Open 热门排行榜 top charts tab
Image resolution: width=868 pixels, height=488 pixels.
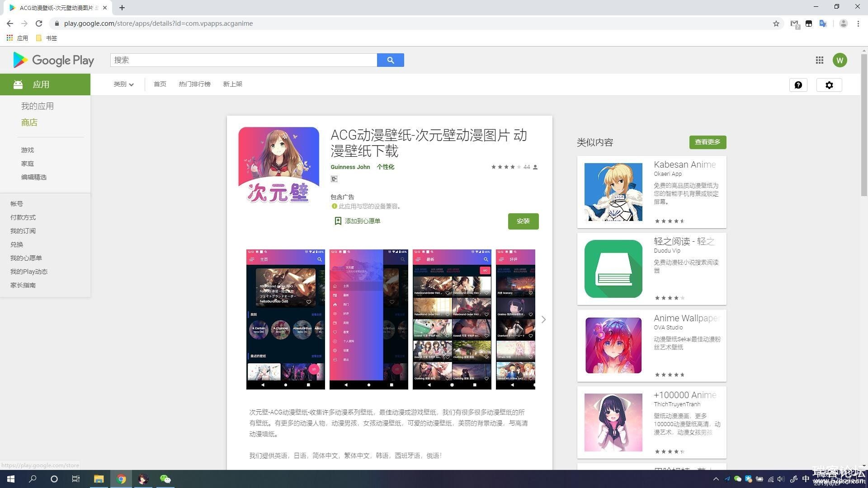(x=195, y=84)
